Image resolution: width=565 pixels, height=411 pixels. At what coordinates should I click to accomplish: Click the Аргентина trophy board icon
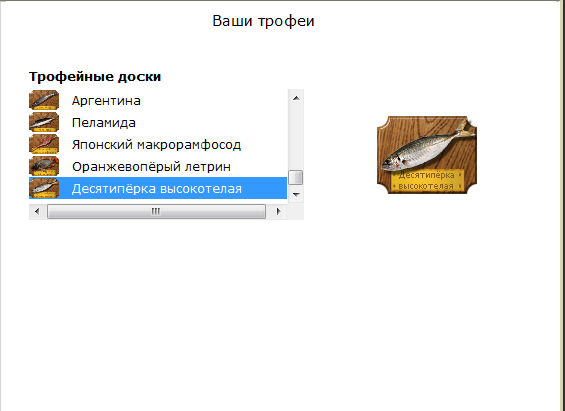point(44,100)
